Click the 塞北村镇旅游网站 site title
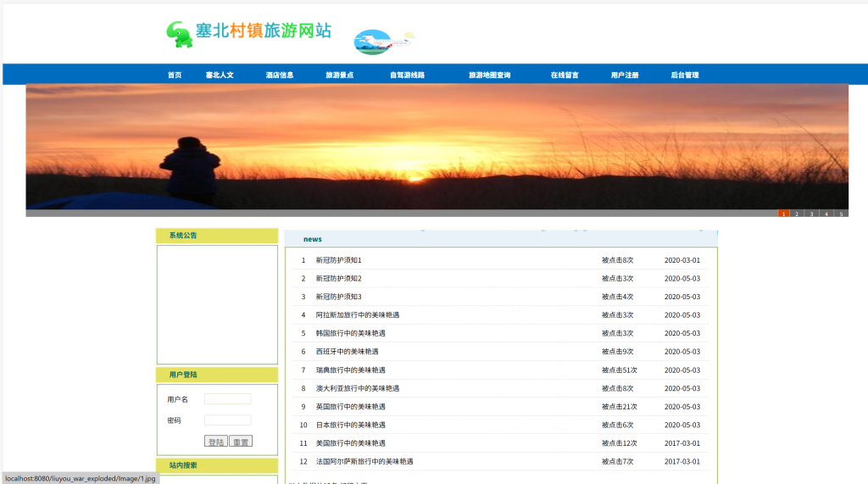This screenshot has height=484, width=868. coord(264,31)
